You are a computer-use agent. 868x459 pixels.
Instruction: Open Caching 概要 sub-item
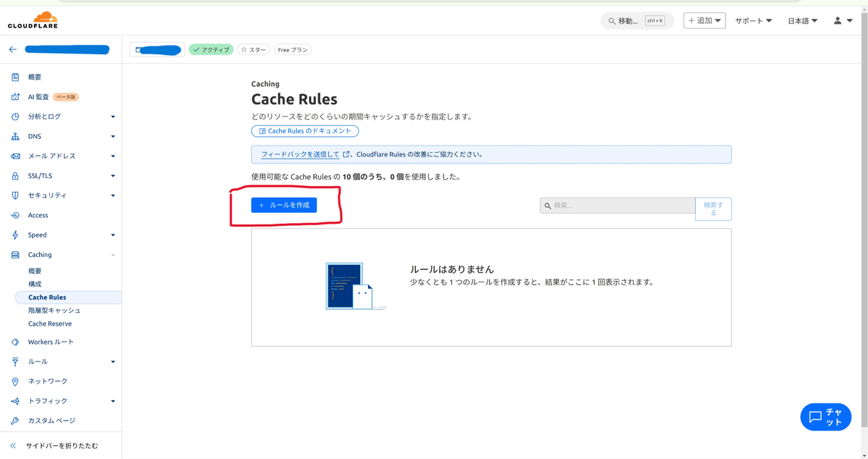(35, 271)
